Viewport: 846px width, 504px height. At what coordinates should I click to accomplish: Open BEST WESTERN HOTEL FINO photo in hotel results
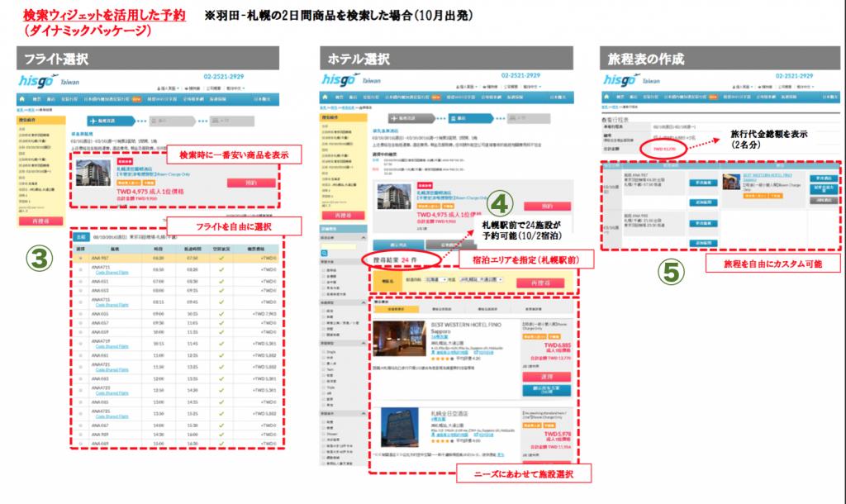401,338
